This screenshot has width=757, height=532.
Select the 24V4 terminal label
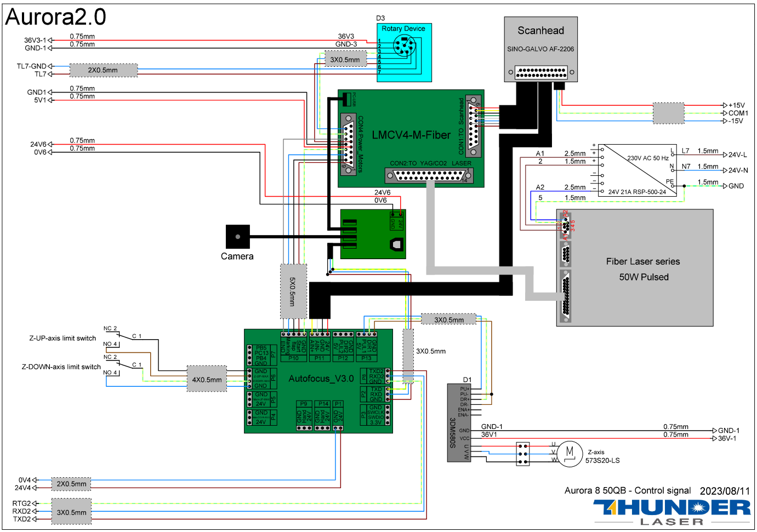[23, 488]
